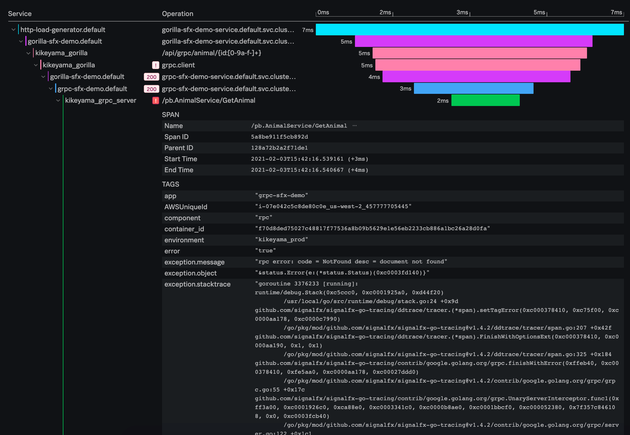Select the top purple 5ms span bar
The image size is (630, 435).
(x=474, y=41)
